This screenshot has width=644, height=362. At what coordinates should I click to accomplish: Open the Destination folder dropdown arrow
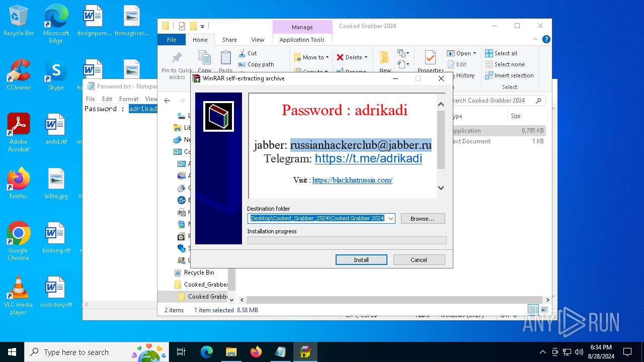pos(390,218)
